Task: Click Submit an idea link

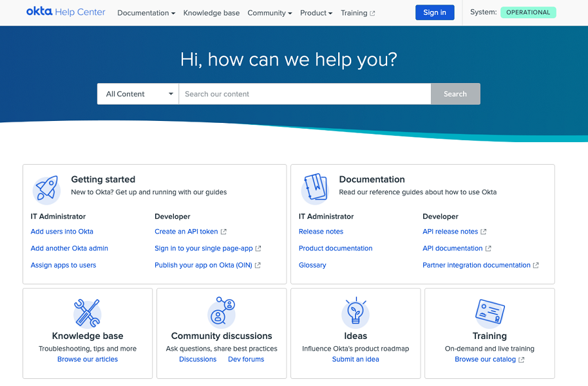Action: [x=356, y=360]
